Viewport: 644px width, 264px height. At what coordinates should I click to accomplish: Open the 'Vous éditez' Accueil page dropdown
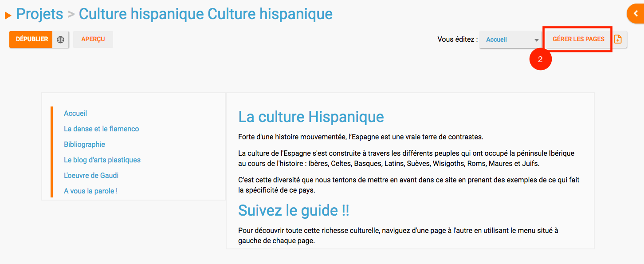click(511, 39)
